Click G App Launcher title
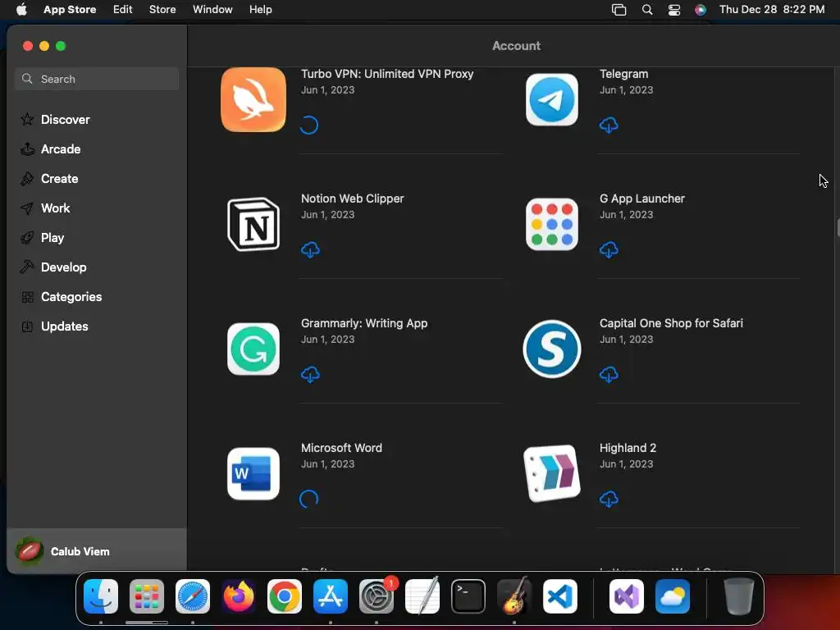Viewport: 840px width, 630px height. 641,199
